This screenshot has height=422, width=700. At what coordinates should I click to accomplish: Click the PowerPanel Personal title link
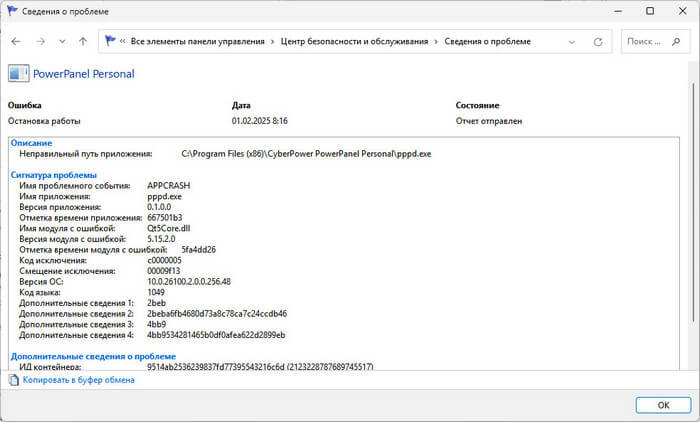point(84,73)
